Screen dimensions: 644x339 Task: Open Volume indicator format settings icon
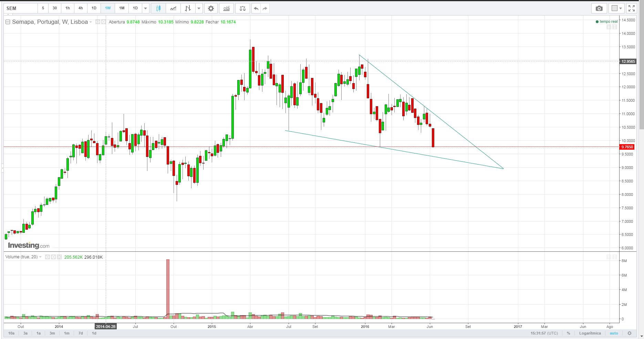point(53,257)
